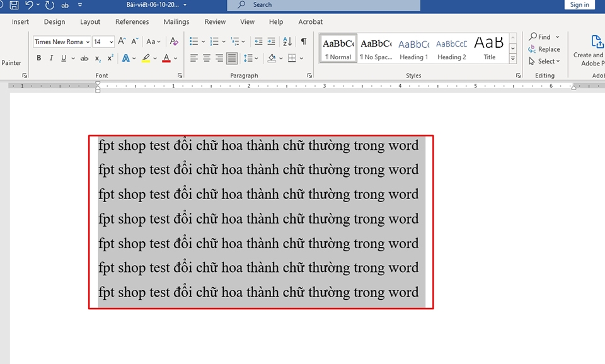Viewport: 605px width, 364px height.
Task: Apply the Normal style
Action: (x=338, y=48)
